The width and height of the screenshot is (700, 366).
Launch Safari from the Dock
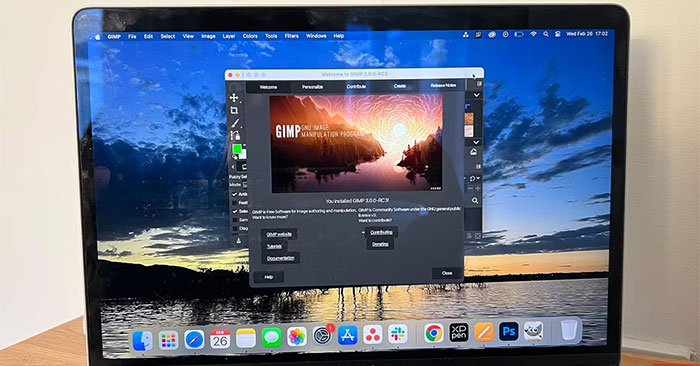click(x=194, y=341)
